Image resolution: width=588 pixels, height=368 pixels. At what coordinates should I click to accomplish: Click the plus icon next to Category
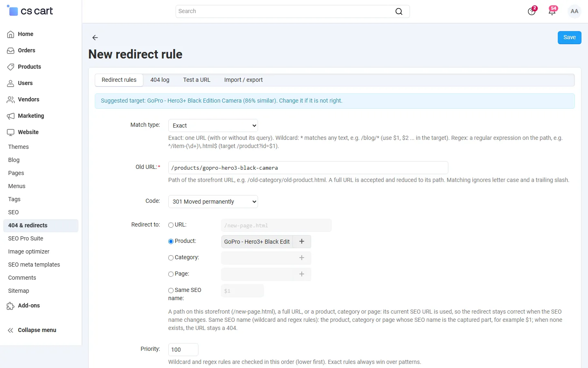coord(302,258)
